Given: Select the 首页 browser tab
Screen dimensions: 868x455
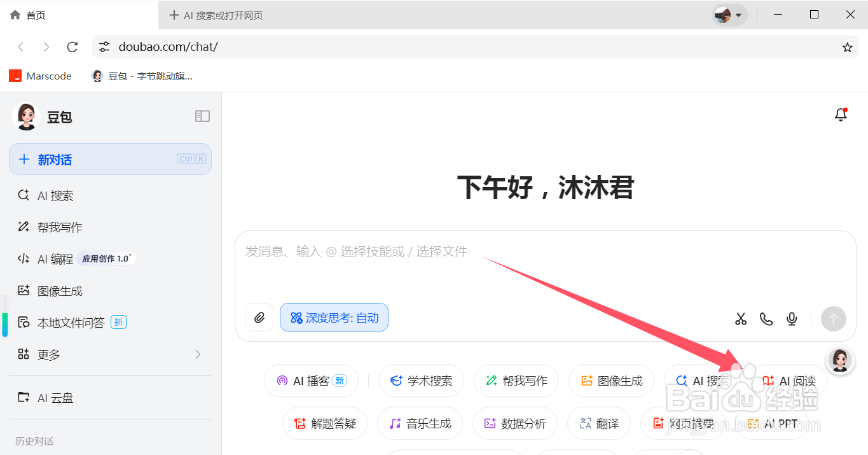Looking at the screenshot, I should [x=79, y=15].
